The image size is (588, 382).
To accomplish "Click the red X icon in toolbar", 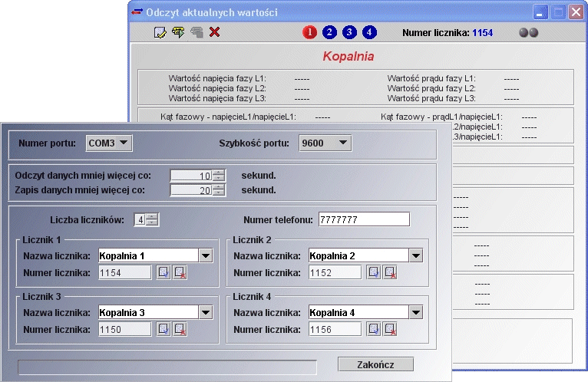I will pyautogui.click(x=215, y=32).
